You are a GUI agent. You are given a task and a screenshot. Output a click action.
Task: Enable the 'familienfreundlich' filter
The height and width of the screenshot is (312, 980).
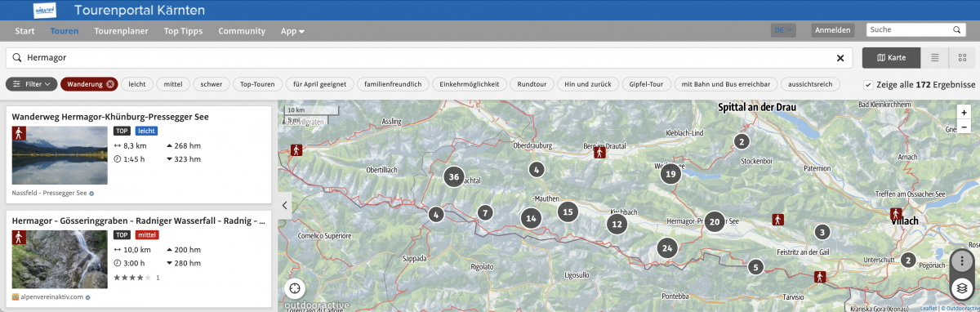pos(393,84)
